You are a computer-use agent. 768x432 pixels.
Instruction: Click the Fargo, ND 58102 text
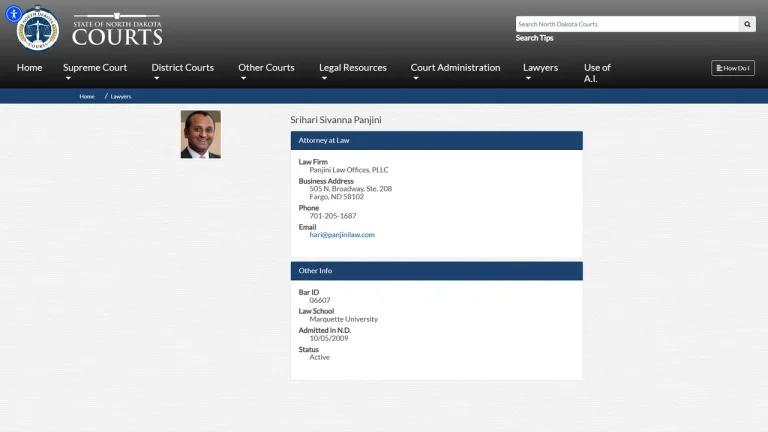[x=336, y=196]
